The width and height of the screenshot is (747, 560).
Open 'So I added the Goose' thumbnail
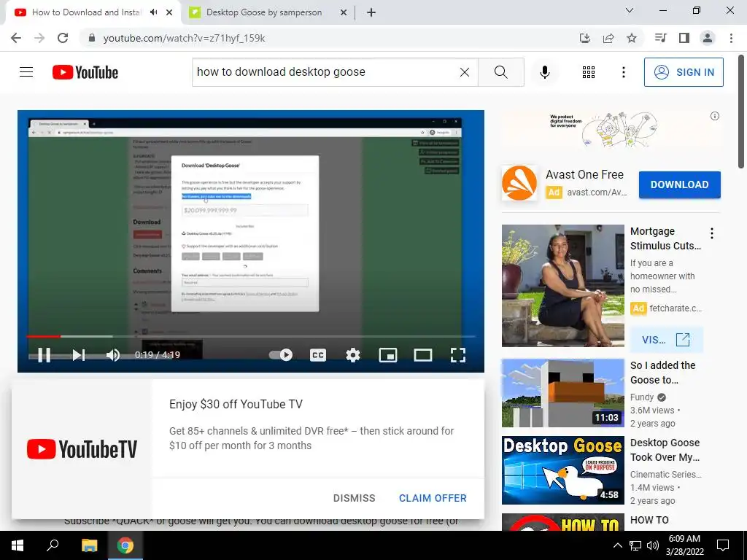tap(562, 393)
